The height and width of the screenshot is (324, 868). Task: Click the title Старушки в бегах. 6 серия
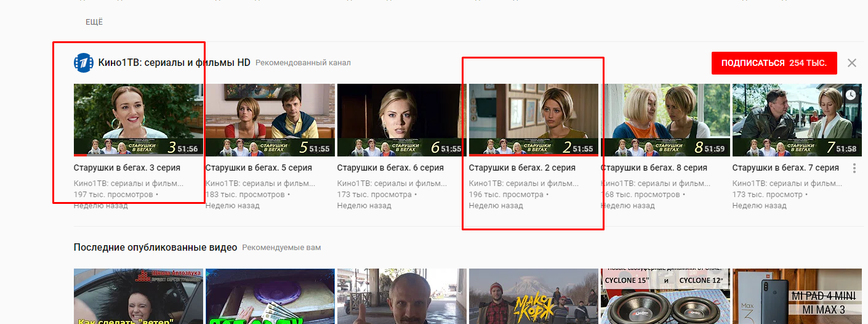click(390, 168)
